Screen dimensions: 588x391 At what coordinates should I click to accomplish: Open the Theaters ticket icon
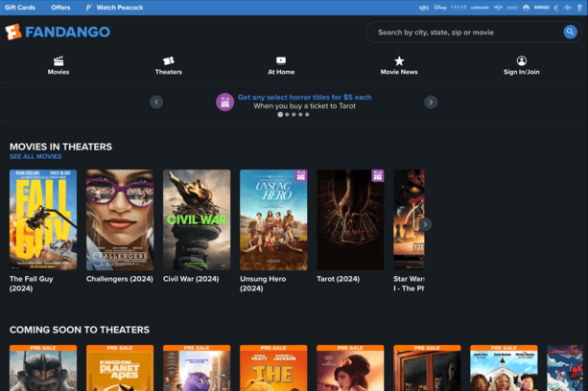click(169, 60)
